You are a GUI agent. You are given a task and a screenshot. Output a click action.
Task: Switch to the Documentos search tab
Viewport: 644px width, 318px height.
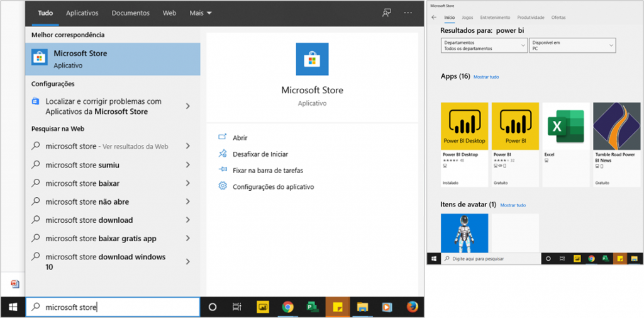[x=130, y=13]
